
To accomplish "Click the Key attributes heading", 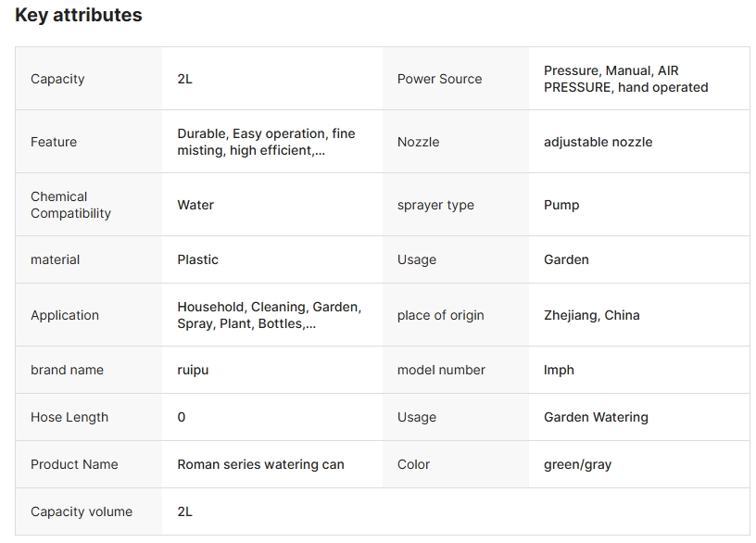I will [79, 15].
